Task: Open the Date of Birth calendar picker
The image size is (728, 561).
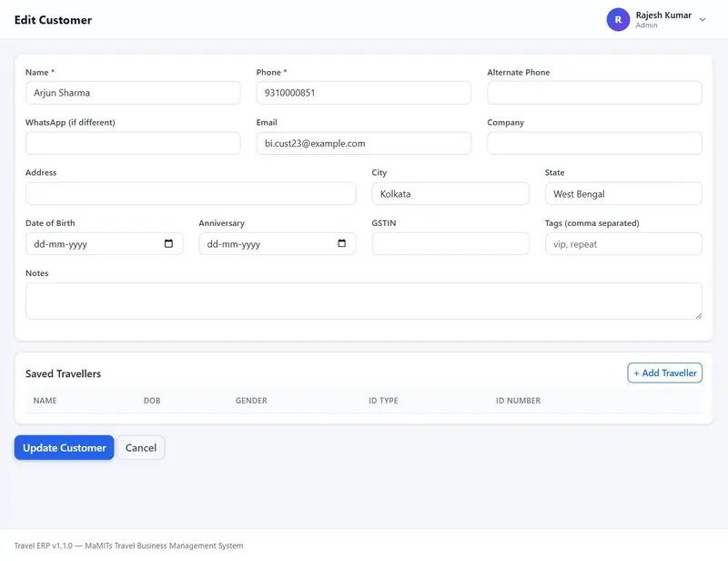Action: tap(168, 243)
